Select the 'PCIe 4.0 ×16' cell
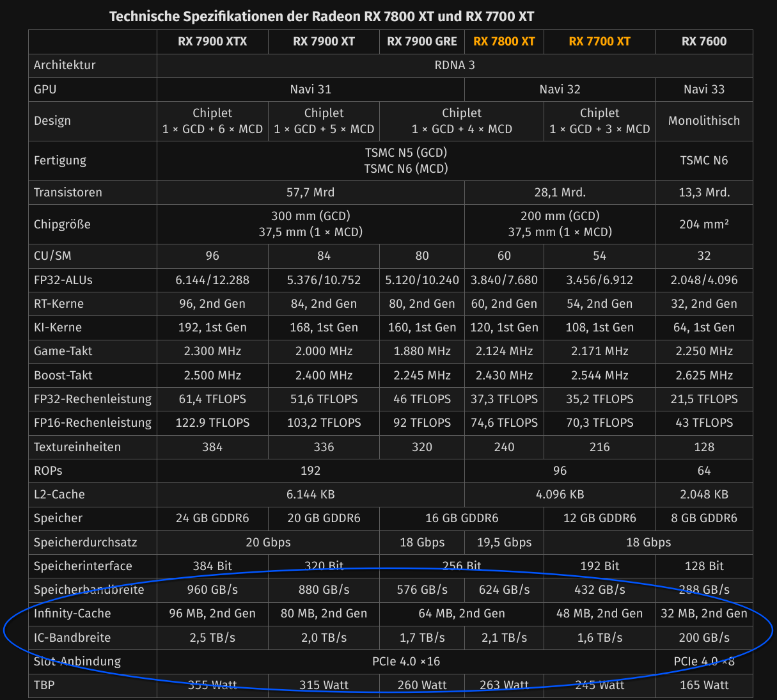Screen dimensions: 777x700 pos(406,662)
